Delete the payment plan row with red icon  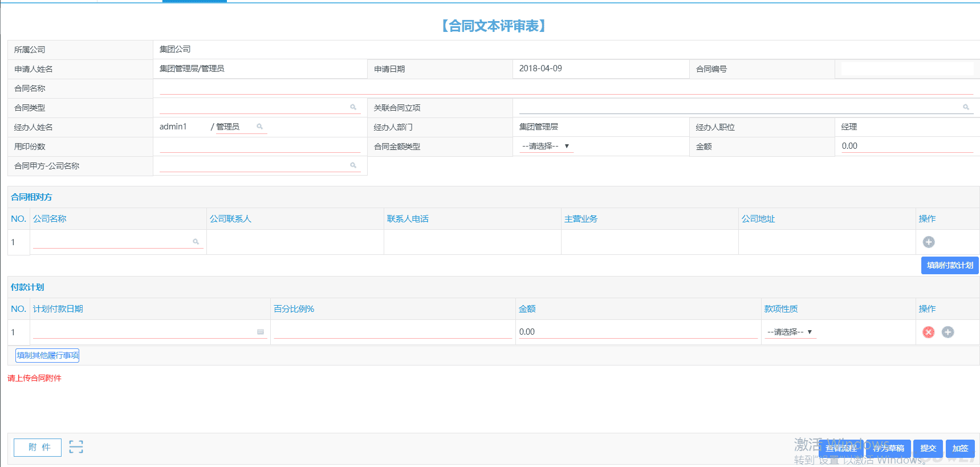point(929,332)
